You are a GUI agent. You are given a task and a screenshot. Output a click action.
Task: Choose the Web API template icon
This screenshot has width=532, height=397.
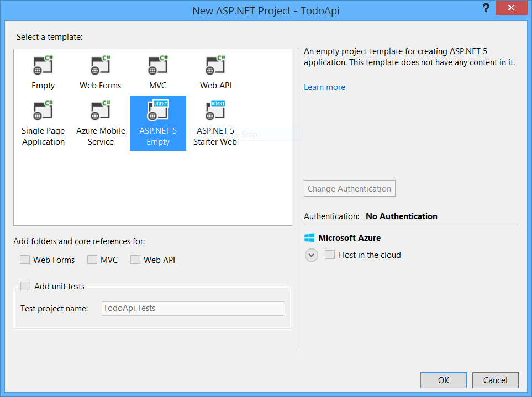215,65
